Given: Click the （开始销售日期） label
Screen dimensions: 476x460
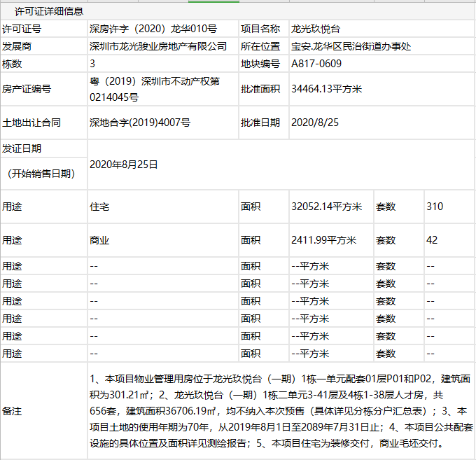Looking at the screenshot, I should pyautogui.click(x=41, y=174).
